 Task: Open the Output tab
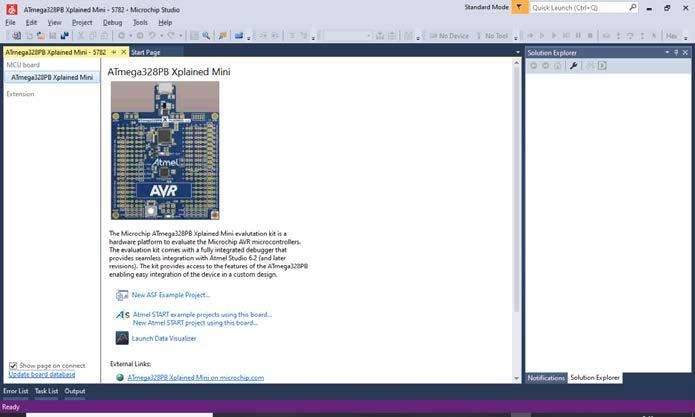(x=75, y=391)
